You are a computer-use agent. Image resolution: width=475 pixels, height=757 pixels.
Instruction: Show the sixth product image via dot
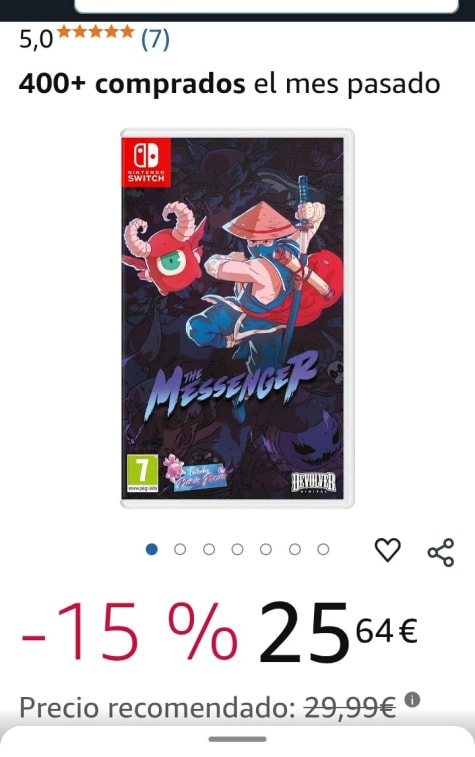point(295,549)
